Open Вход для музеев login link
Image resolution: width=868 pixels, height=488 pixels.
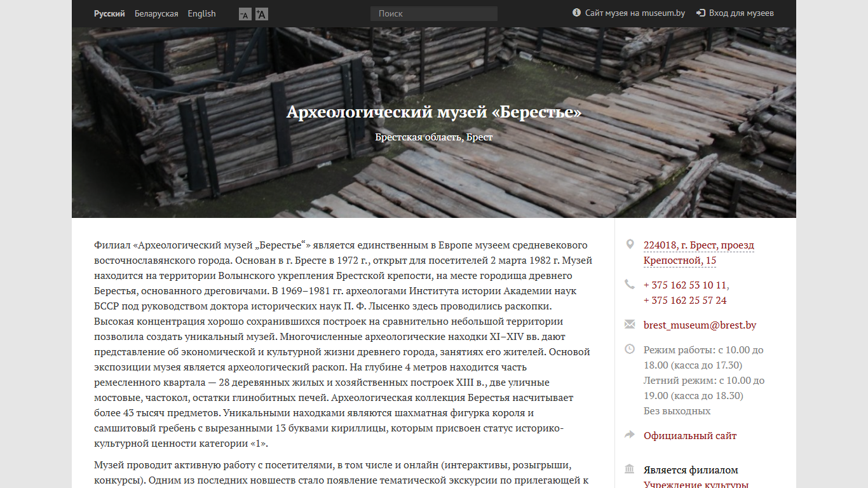742,13
